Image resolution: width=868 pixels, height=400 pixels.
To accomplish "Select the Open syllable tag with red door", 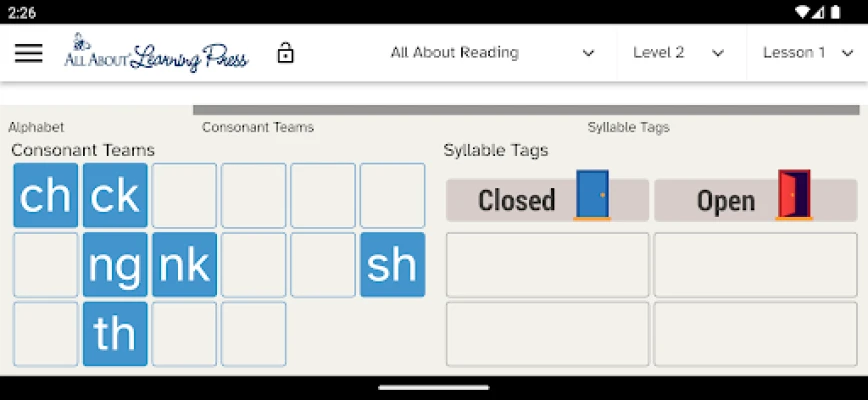I will pyautogui.click(x=755, y=200).
